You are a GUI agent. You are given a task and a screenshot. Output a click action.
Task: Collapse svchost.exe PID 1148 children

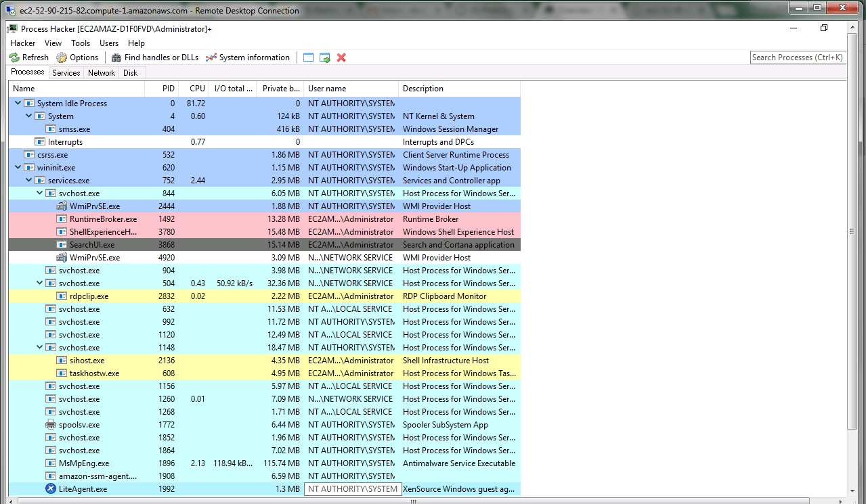tap(39, 348)
